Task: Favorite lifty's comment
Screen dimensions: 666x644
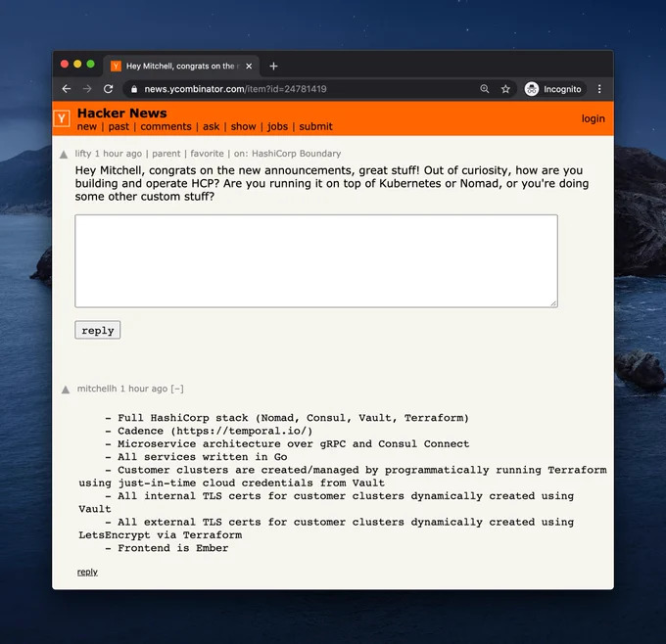Action: pos(207,154)
